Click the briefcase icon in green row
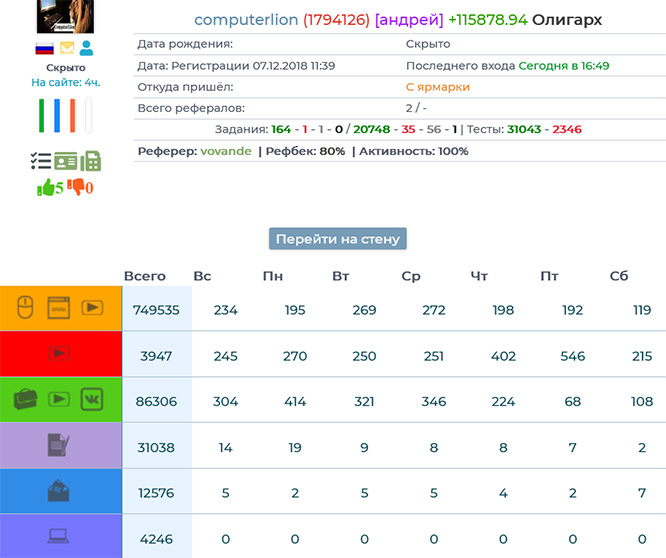666x558 pixels. coord(27,399)
